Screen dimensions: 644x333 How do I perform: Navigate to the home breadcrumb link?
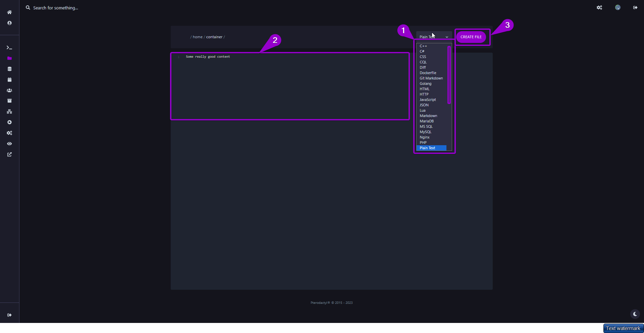pos(198,37)
